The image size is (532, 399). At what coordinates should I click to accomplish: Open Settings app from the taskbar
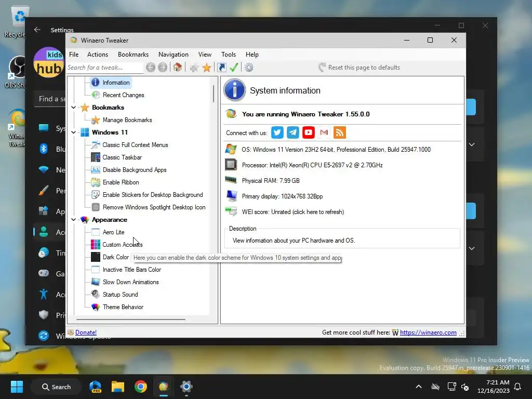(x=187, y=387)
